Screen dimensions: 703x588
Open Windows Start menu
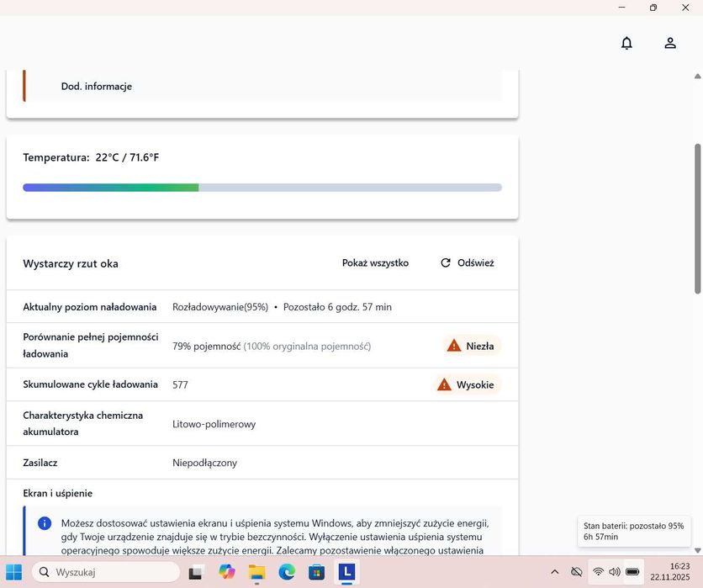pos(13,572)
